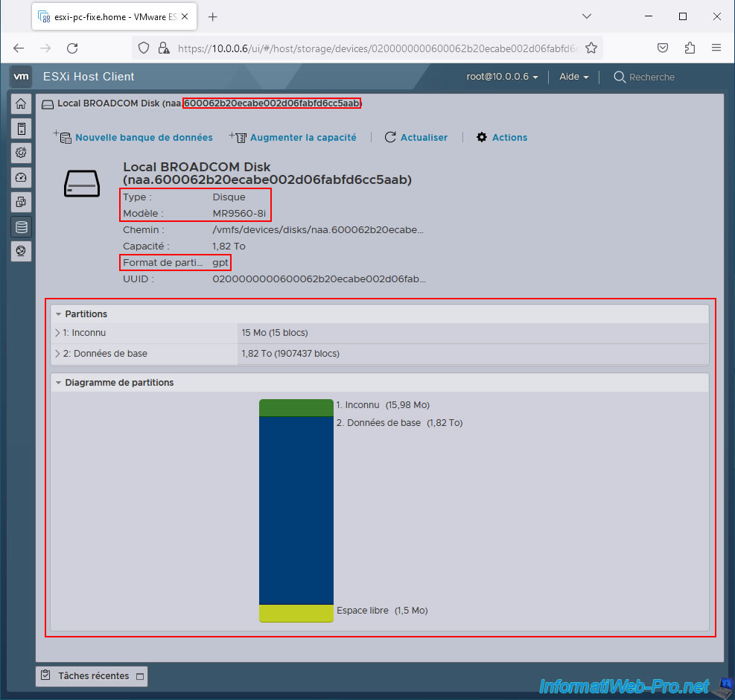Screen dimensions: 735x700
Task: Click the green Inconnu partition segment
Action: tap(296, 408)
